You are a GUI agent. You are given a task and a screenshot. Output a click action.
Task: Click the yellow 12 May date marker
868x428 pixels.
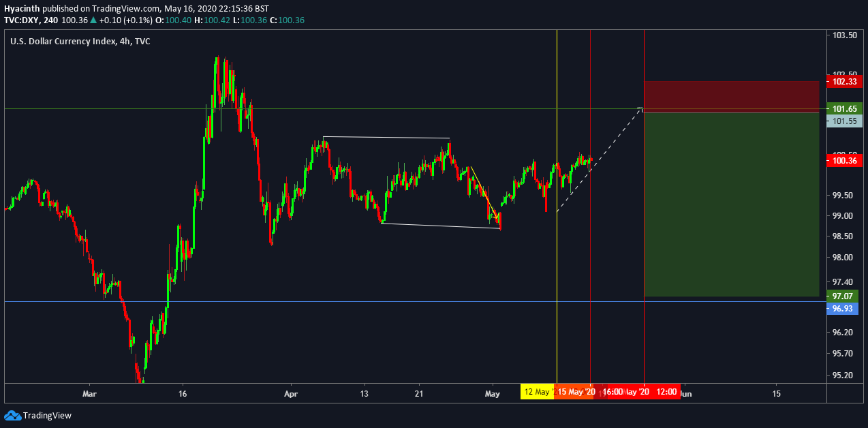(x=538, y=392)
